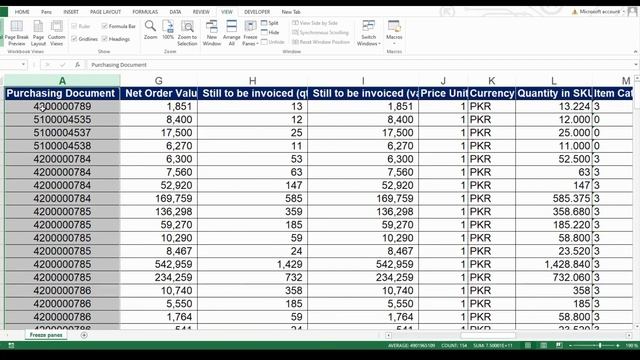Click inside formula bar text Purchasing Document

[x=119, y=64]
